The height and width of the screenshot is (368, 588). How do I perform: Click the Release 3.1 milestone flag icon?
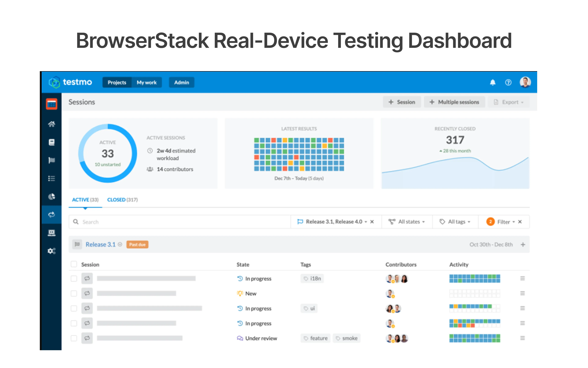click(x=77, y=244)
